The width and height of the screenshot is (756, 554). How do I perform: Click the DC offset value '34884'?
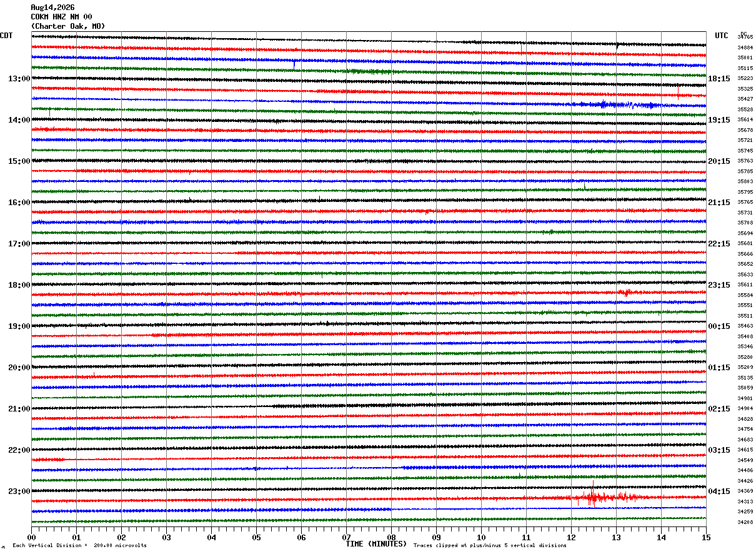(x=745, y=48)
